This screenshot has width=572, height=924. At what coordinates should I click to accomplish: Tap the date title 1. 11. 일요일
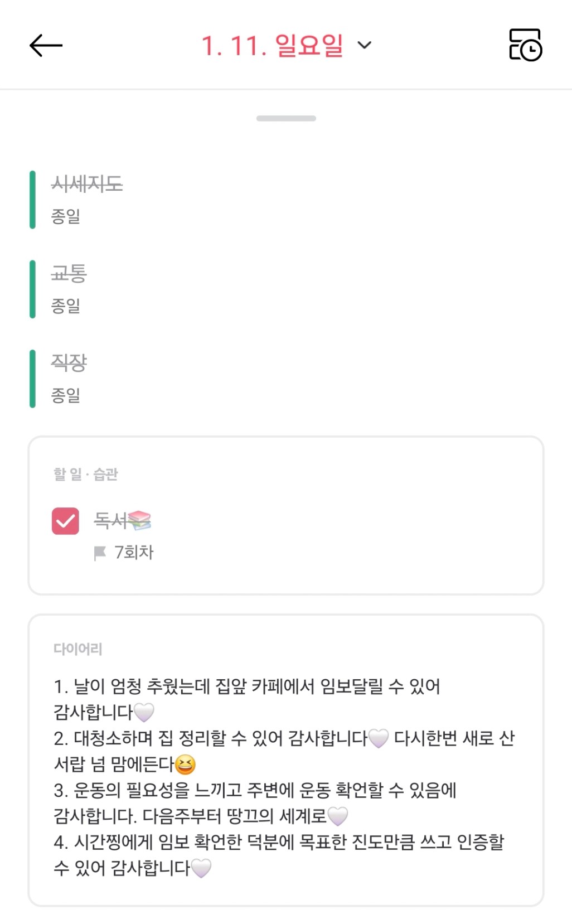pyautogui.click(x=272, y=45)
